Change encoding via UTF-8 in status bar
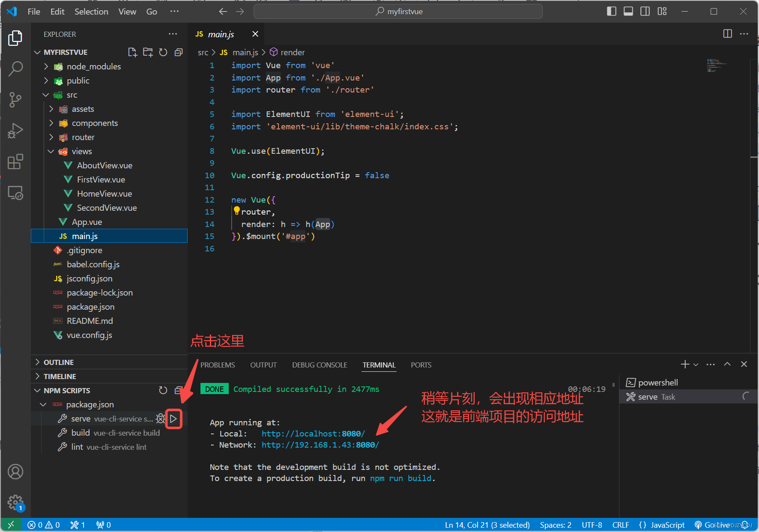This screenshot has width=759, height=532. click(x=592, y=525)
